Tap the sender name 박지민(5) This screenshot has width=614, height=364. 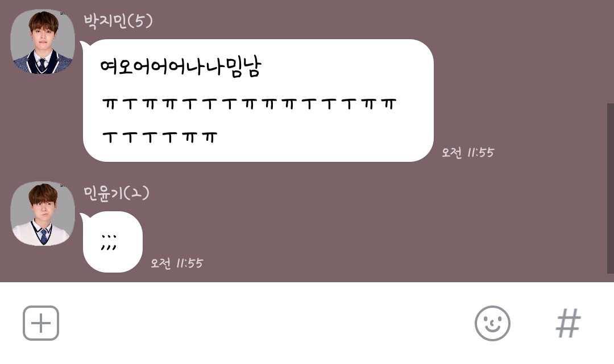pos(118,20)
